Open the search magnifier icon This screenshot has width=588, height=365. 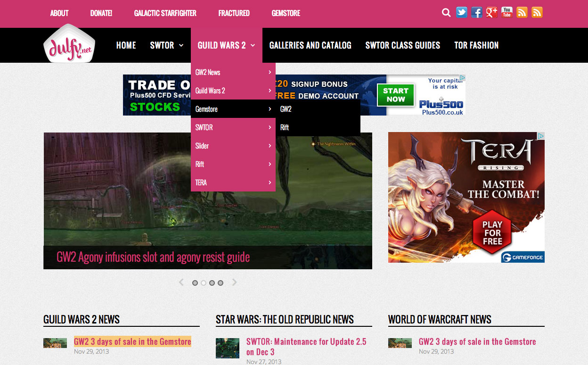pos(446,13)
